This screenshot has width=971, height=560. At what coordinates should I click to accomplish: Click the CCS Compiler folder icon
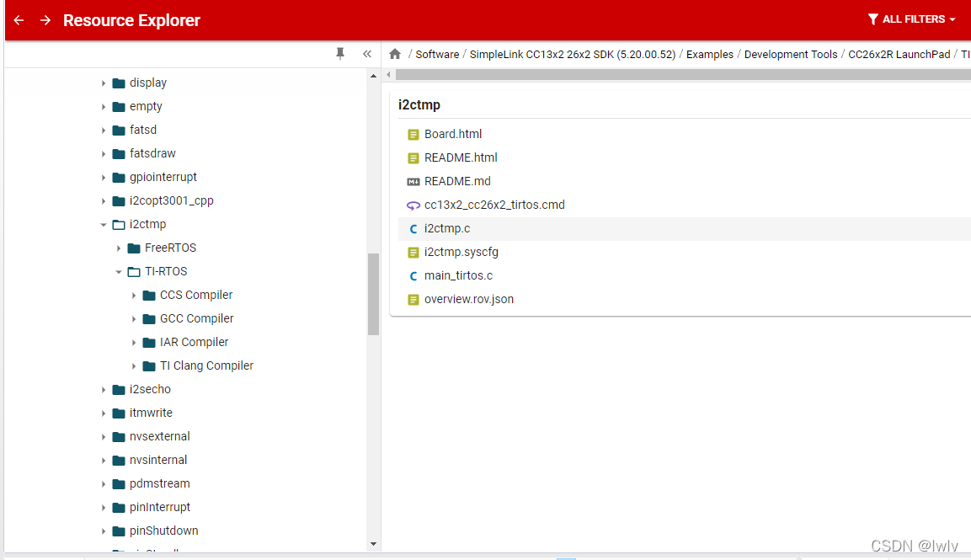click(x=149, y=296)
